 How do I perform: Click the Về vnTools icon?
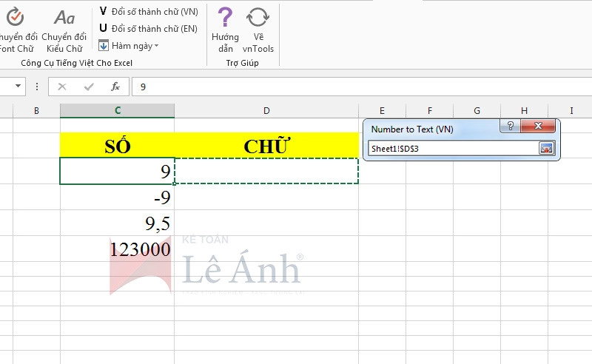coord(258,17)
